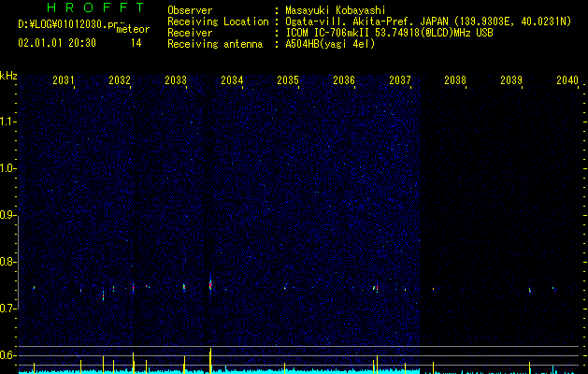The height and width of the screenshot is (374, 588).
Task: Click the 2039 time axis marker
Action: (x=511, y=79)
